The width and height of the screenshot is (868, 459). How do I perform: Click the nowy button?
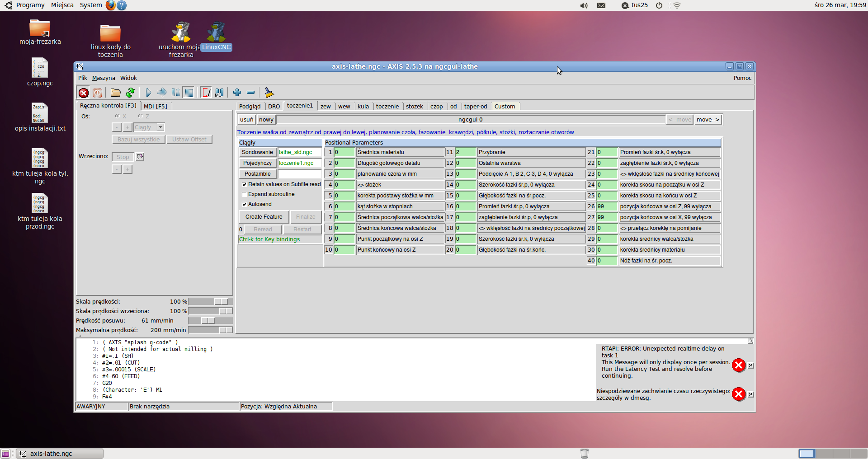click(266, 120)
